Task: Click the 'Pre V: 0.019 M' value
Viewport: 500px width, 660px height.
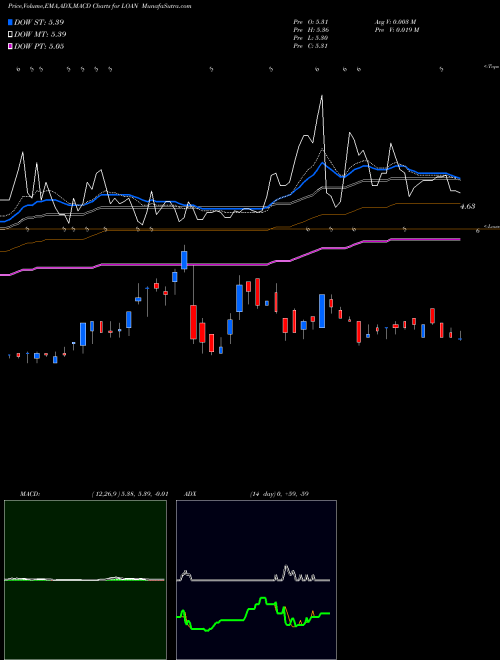Action: [396, 30]
